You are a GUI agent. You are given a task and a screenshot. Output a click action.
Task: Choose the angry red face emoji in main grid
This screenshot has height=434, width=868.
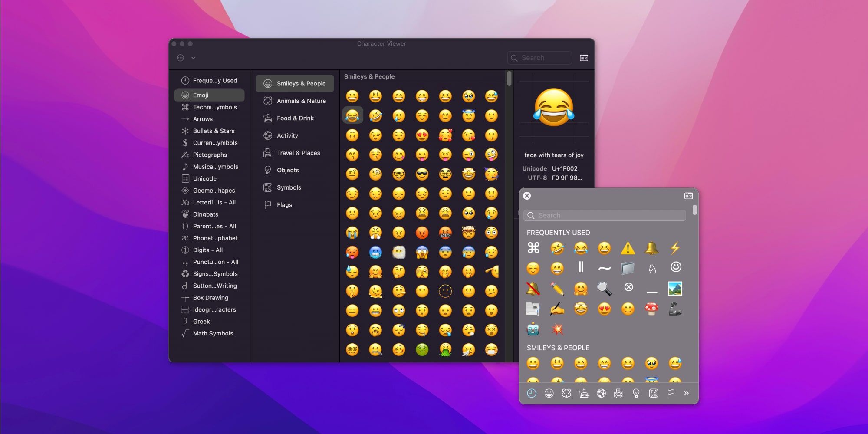point(422,233)
